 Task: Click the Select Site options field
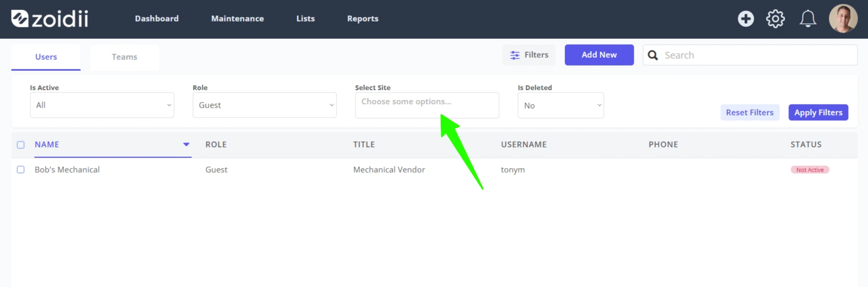pos(427,105)
